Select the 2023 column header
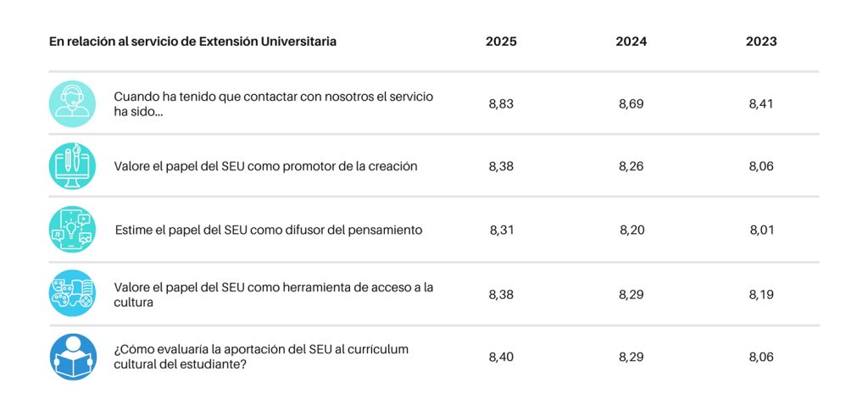 click(761, 42)
